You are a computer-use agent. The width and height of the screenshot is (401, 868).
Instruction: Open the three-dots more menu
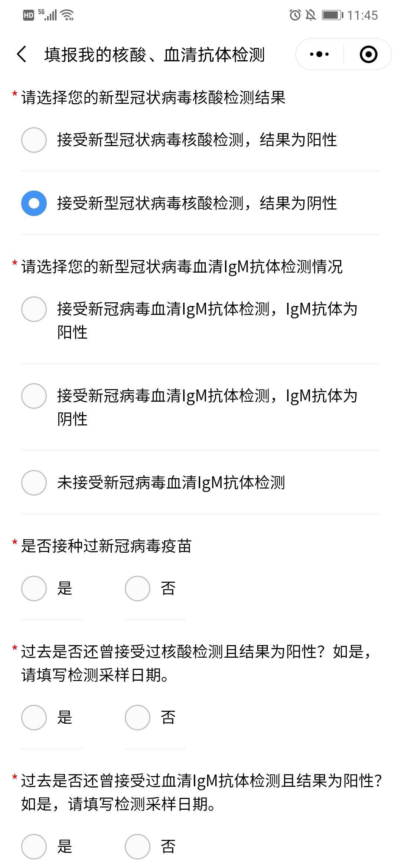[x=319, y=55]
